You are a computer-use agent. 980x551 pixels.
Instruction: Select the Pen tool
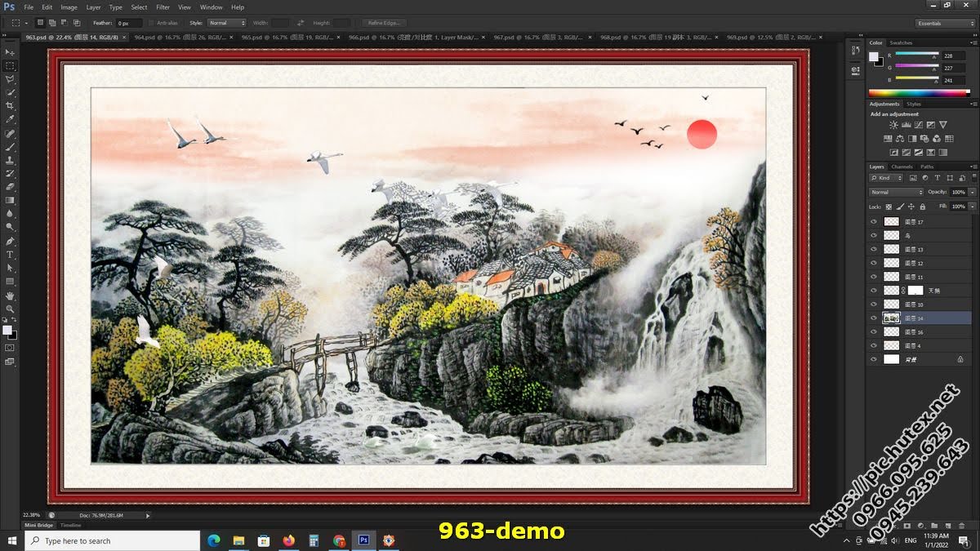click(10, 242)
